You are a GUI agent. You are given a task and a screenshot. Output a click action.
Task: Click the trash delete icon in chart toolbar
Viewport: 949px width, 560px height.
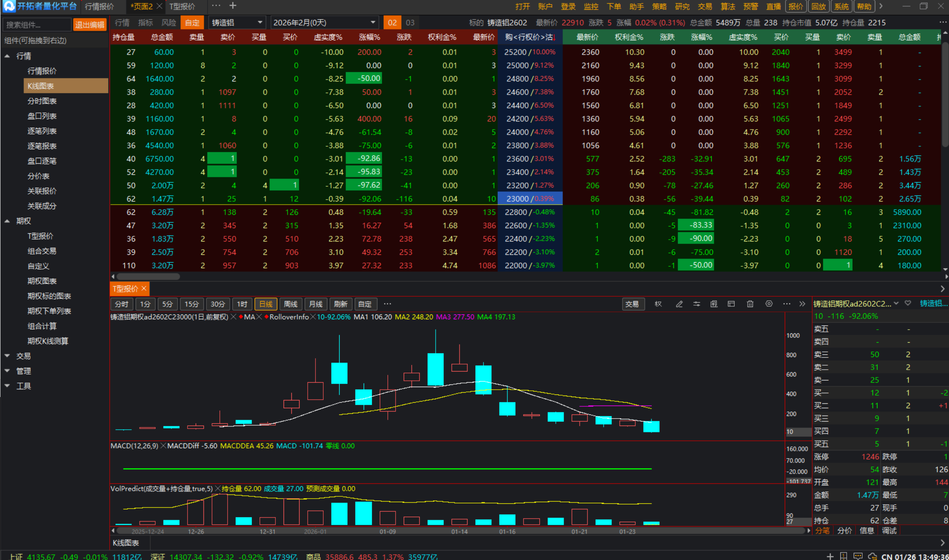(750, 304)
